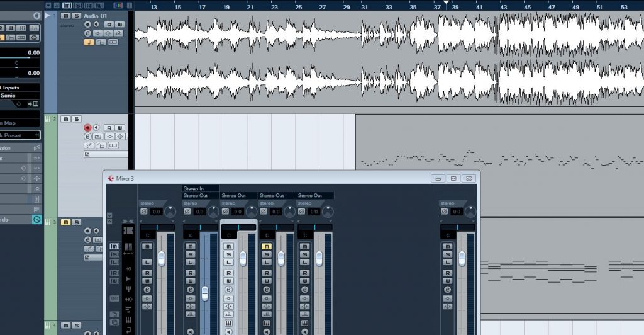The image size is (644, 335).
Task: Toggle MIDI channels keyboard icon in Mixer strip
Action: tap(128, 320)
